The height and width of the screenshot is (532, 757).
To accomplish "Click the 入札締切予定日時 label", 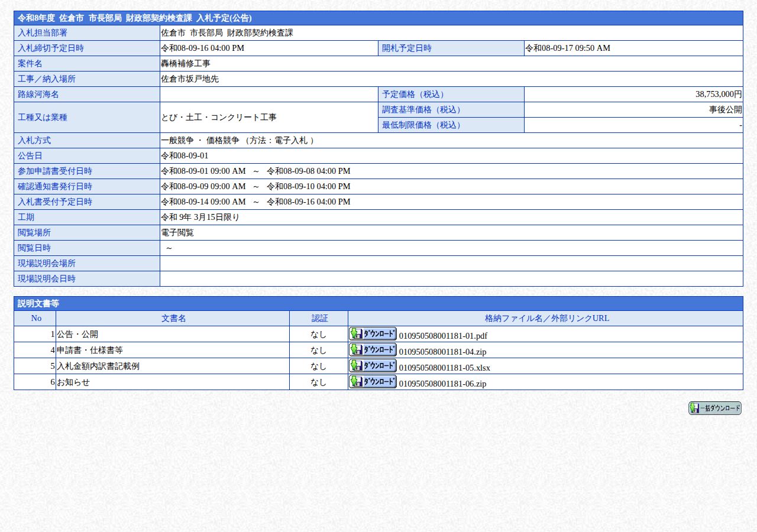I will (51, 48).
